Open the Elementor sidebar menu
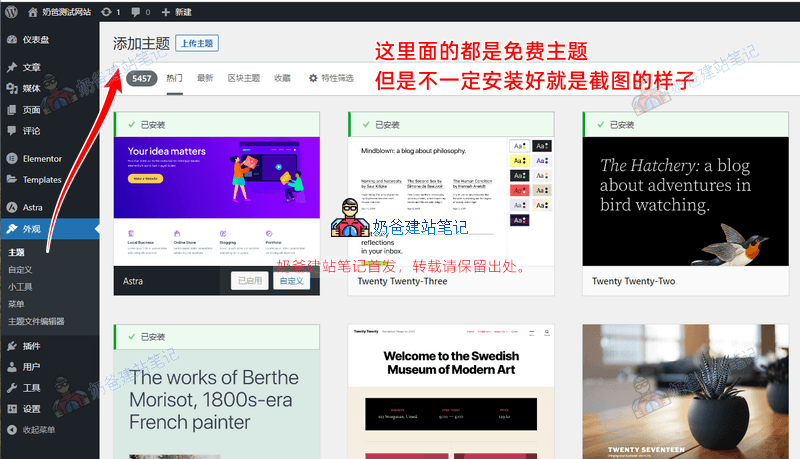The width and height of the screenshot is (800, 459). coord(41,158)
